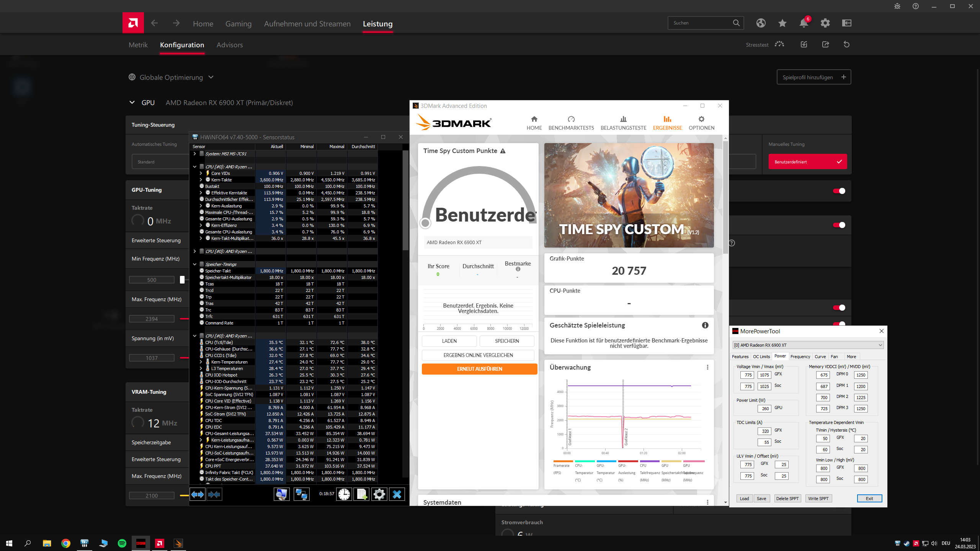Image resolution: width=980 pixels, height=551 pixels.
Task: Collapse the Speicher-Timings sensor group
Action: pyautogui.click(x=194, y=264)
